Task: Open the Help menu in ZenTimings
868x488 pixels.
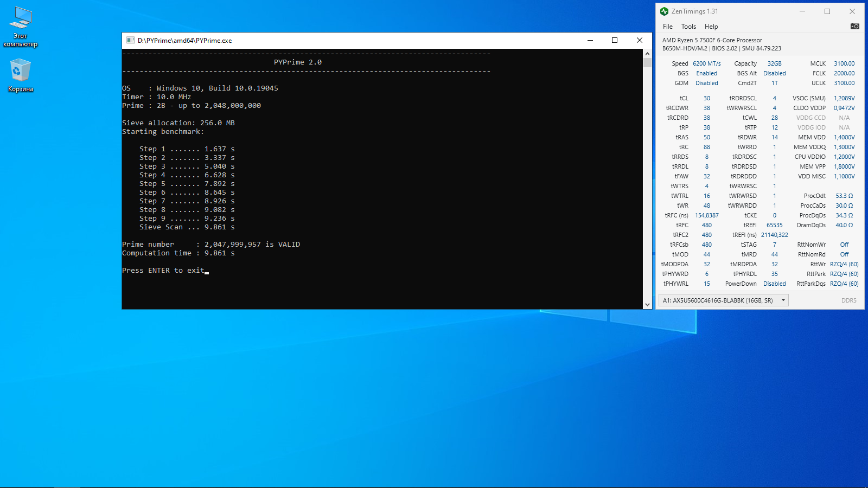Action: [711, 27]
